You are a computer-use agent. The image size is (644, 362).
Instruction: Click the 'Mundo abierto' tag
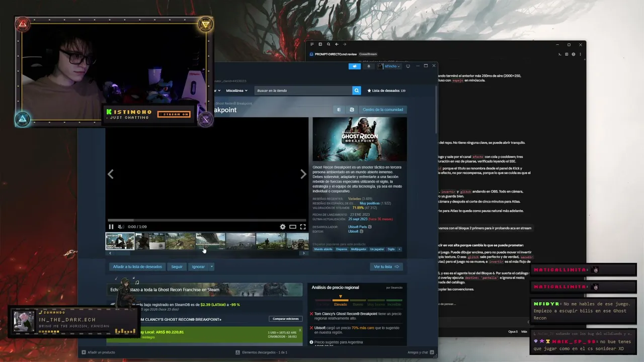pyautogui.click(x=324, y=249)
